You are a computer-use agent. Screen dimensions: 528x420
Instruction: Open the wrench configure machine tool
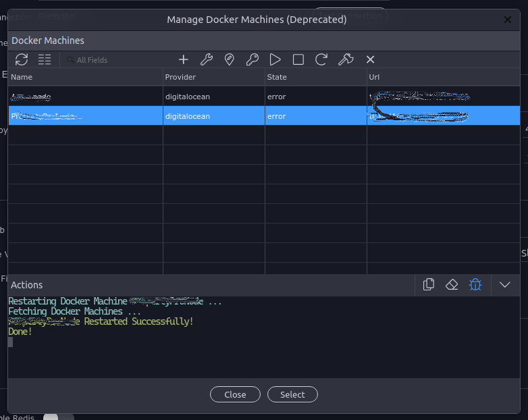coord(207,59)
